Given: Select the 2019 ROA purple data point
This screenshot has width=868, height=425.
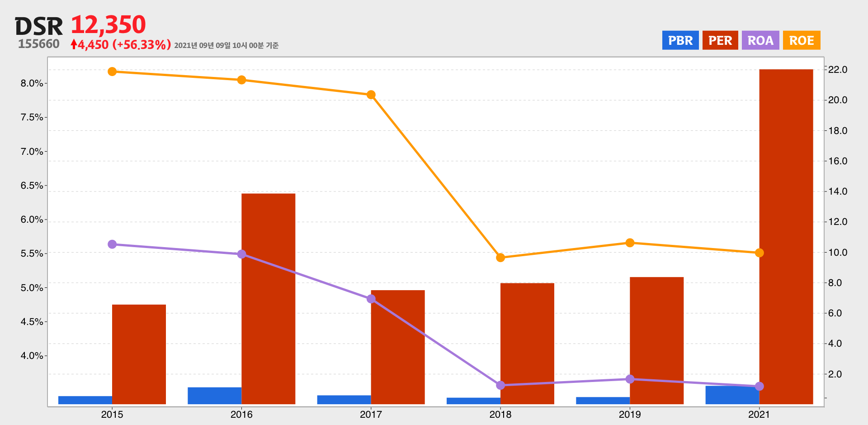Looking at the screenshot, I should (x=630, y=379).
